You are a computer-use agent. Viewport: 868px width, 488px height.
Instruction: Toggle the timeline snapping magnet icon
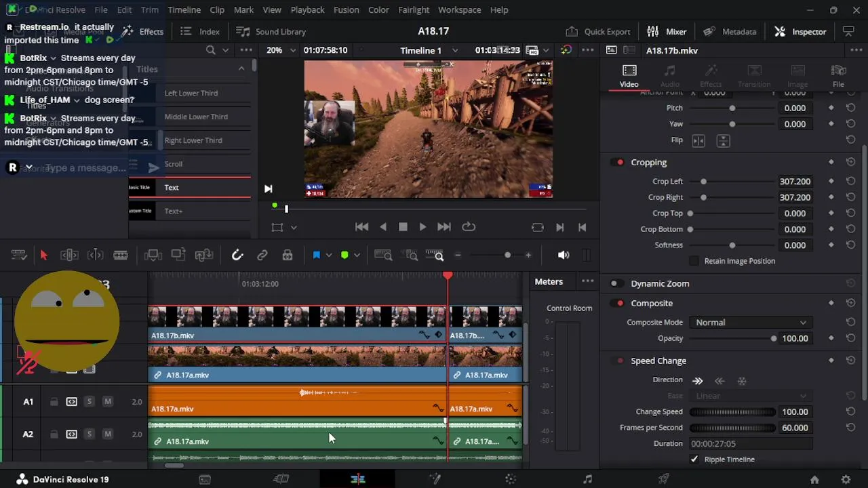click(x=237, y=256)
